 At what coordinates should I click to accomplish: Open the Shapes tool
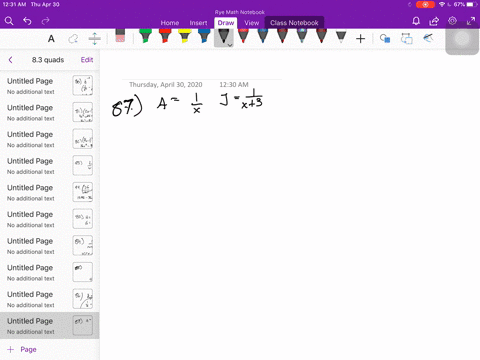385,39
